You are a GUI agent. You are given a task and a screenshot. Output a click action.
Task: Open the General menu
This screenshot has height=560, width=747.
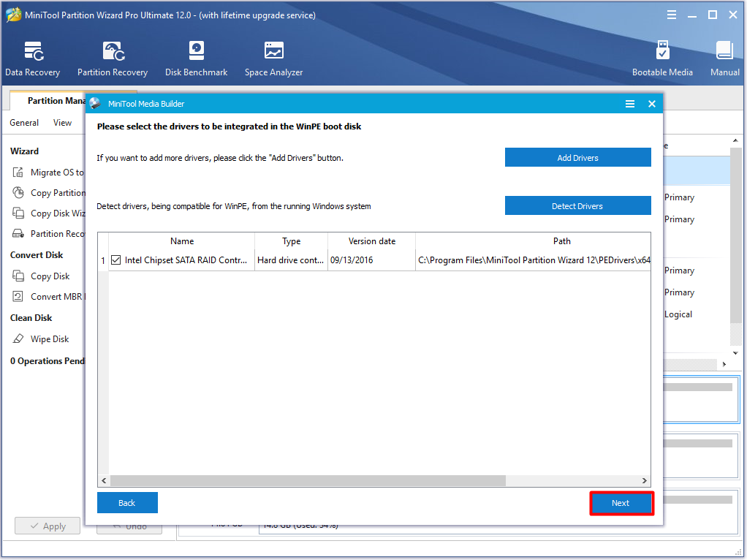click(x=24, y=123)
